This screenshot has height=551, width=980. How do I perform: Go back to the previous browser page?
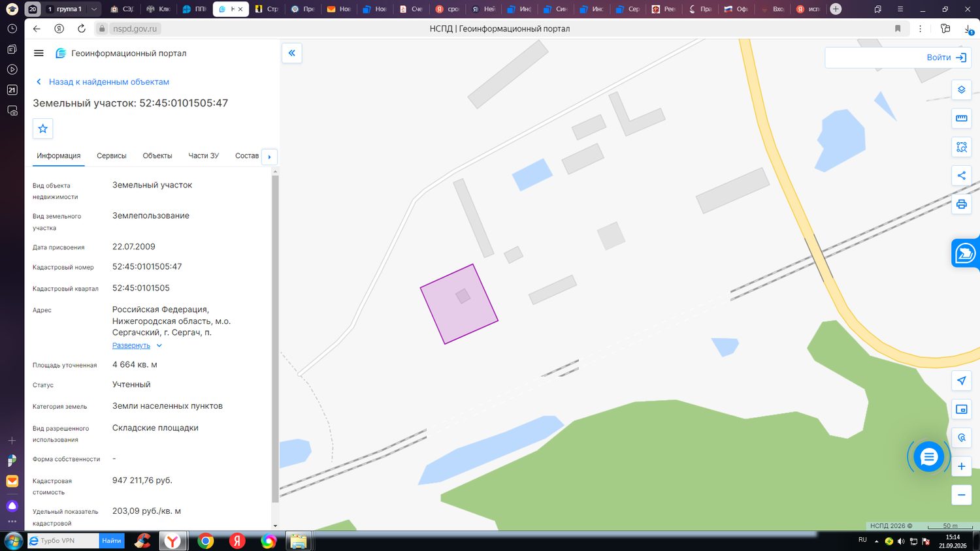(37, 29)
